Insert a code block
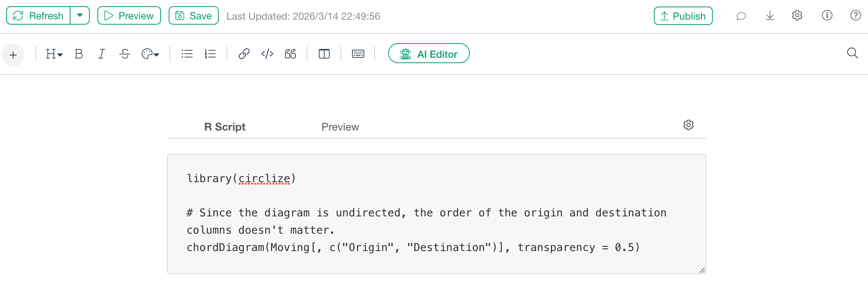 267,54
